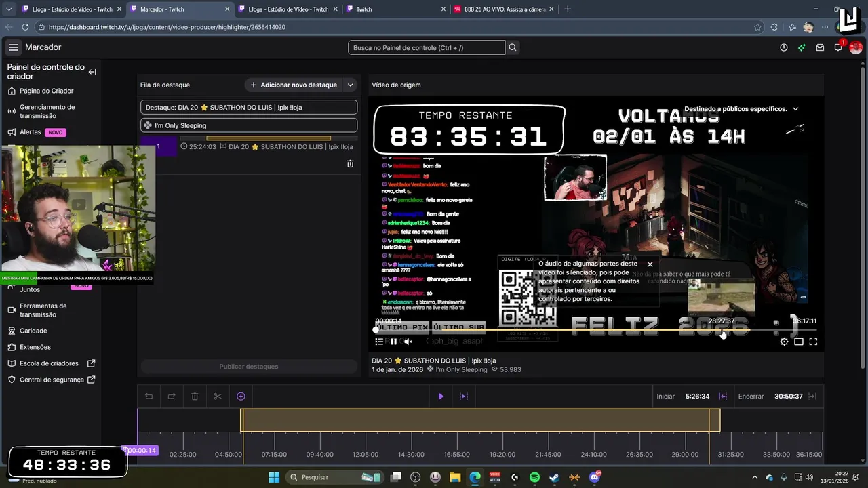Open Extensões in sidebar
Viewport: 868px width, 488px height.
pyautogui.click(x=35, y=347)
